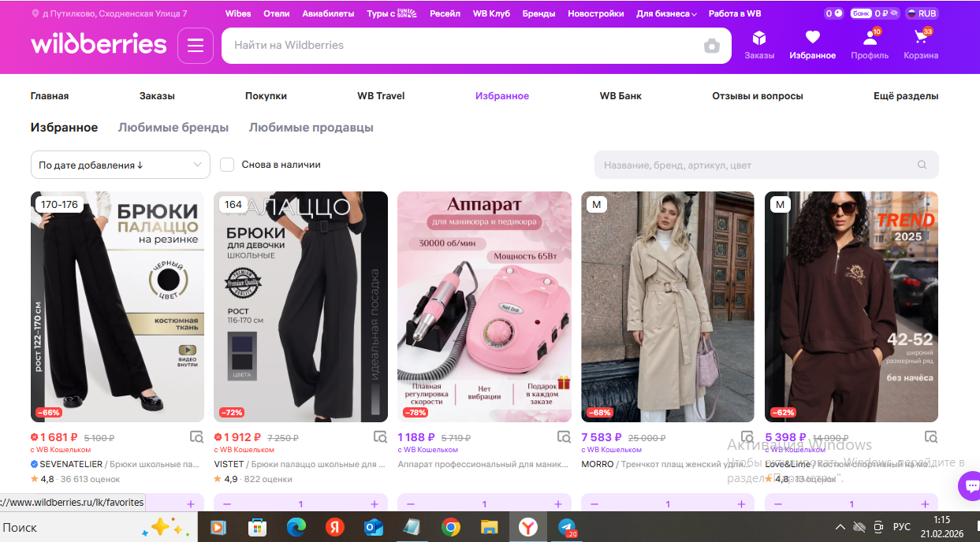This screenshot has width=980, height=542.
Task: Open Microsoft Store from the taskbar
Action: coord(257,527)
